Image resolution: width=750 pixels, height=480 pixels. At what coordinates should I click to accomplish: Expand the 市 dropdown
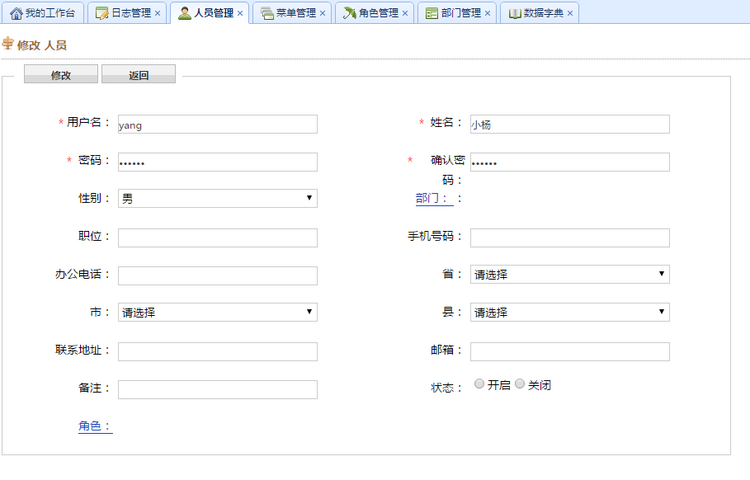(x=218, y=312)
